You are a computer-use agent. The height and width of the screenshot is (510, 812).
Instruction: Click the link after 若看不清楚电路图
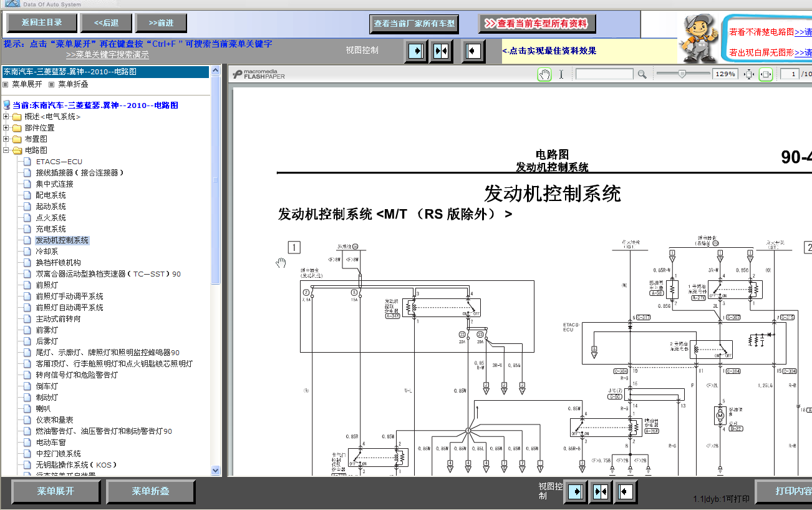pyautogui.click(x=803, y=32)
